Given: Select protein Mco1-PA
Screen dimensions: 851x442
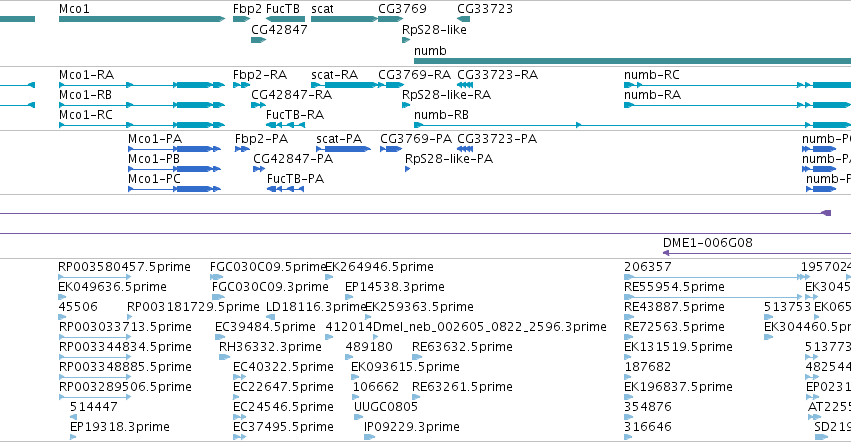Looking at the screenshot, I should click(174, 149).
